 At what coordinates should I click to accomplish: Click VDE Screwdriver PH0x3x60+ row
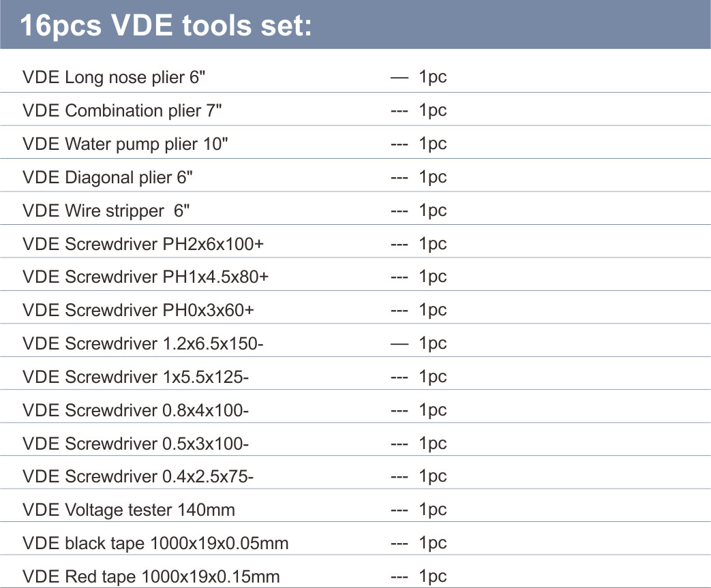pos(356,309)
